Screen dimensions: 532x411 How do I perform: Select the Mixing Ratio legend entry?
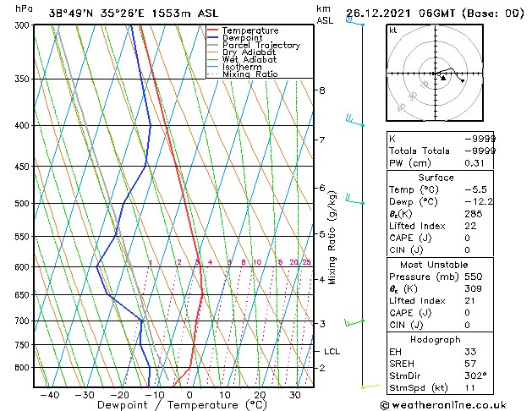pos(250,74)
